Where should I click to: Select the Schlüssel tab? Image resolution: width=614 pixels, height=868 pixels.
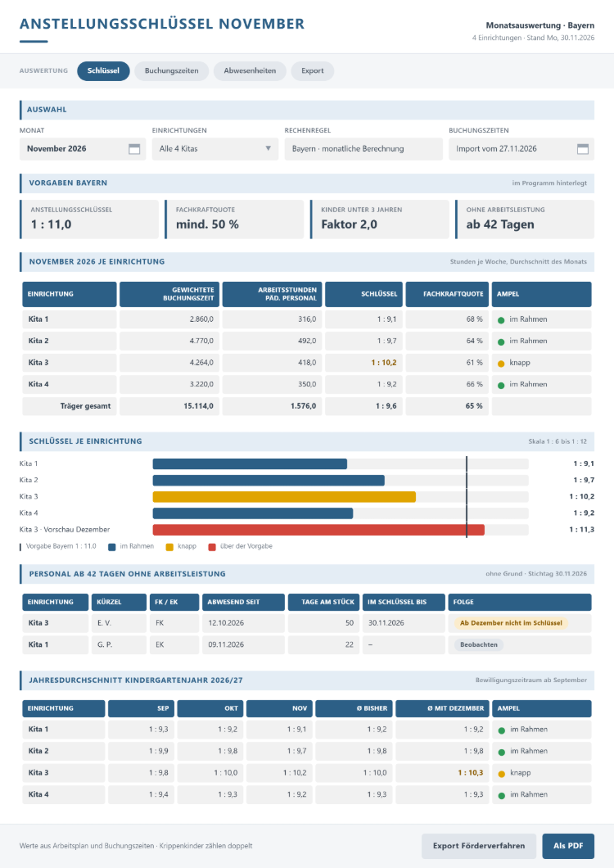point(103,71)
